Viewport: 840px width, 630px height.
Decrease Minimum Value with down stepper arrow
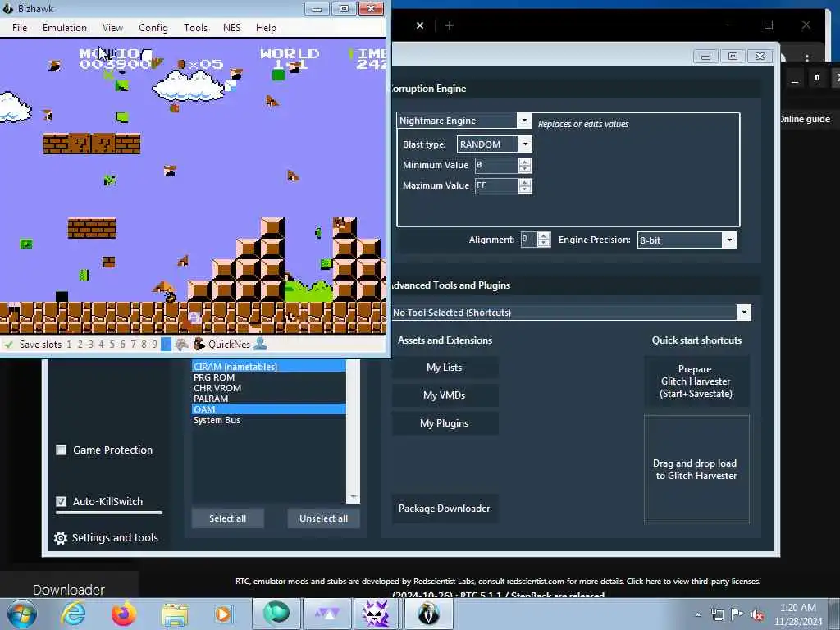(525, 169)
